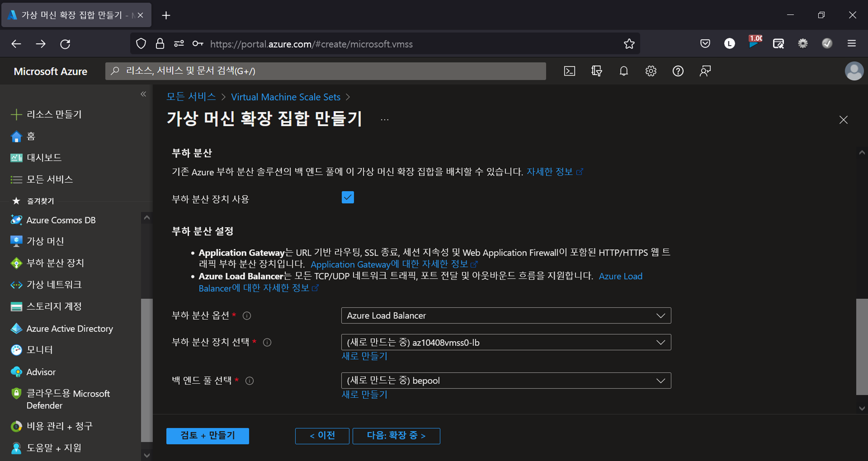The height and width of the screenshot is (461, 868).
Task: Click 새로 만들기 under load balancer selection
Action: click(x=365, y=356)
